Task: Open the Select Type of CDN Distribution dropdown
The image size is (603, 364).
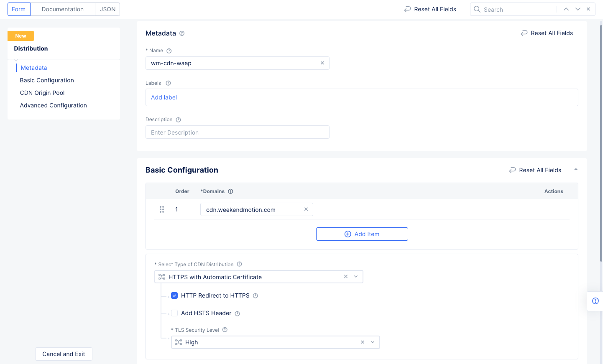Action: pyautogui.click(x=356, y=277)
